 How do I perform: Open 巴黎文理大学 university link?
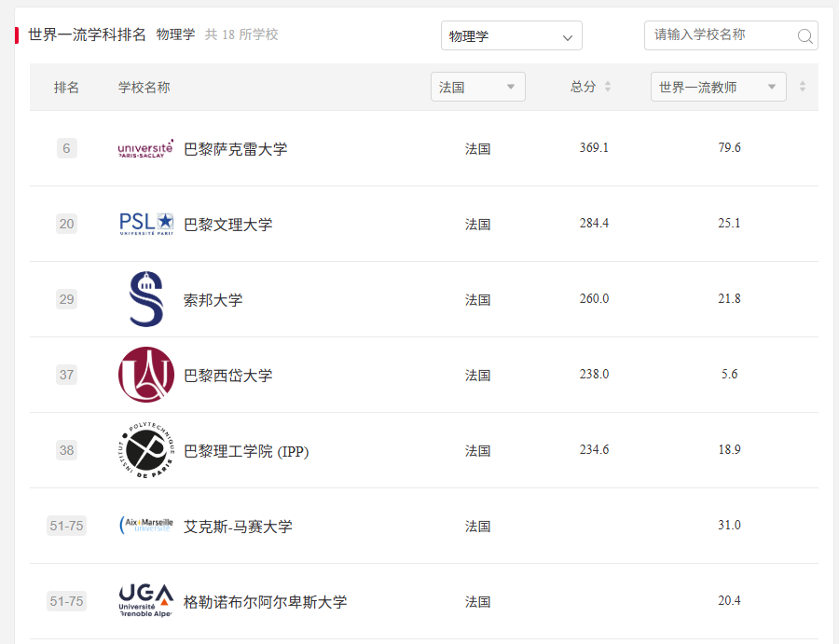228,225
